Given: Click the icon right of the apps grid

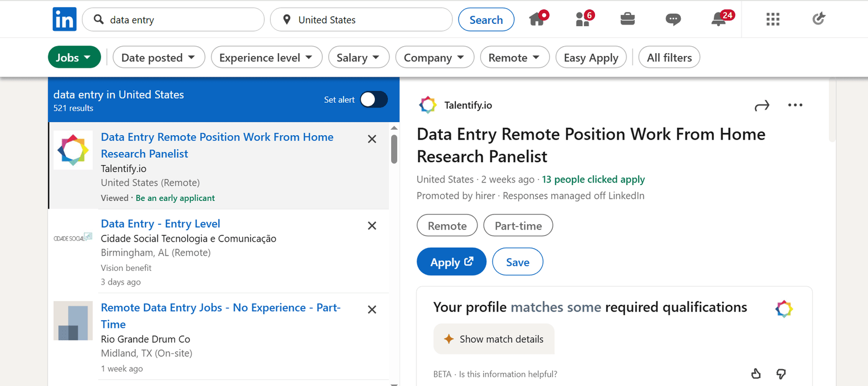Looking at the screenshot, I should [819, 19].
